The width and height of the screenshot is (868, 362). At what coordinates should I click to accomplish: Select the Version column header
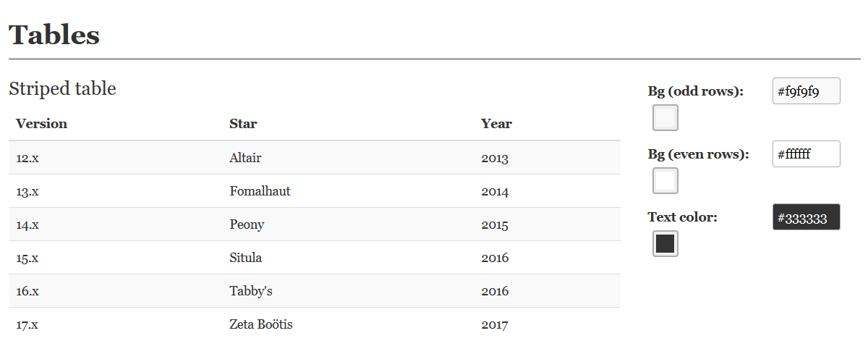coord(42,124)
